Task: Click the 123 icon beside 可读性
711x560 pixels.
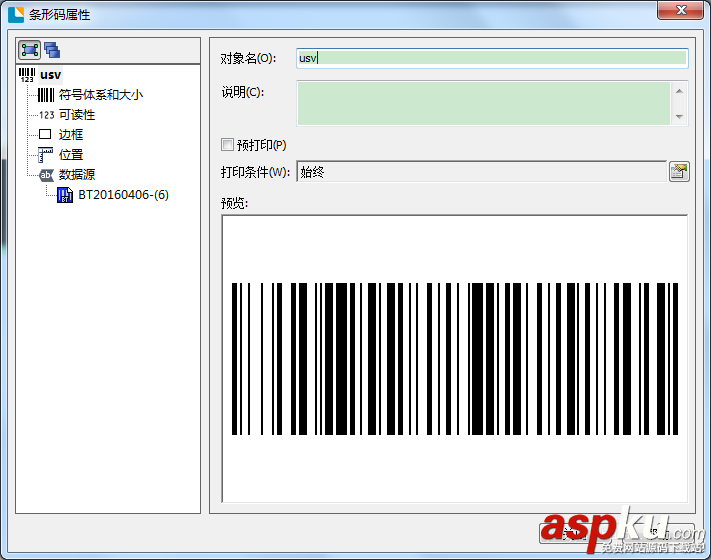Action: (x=46, y=115)
